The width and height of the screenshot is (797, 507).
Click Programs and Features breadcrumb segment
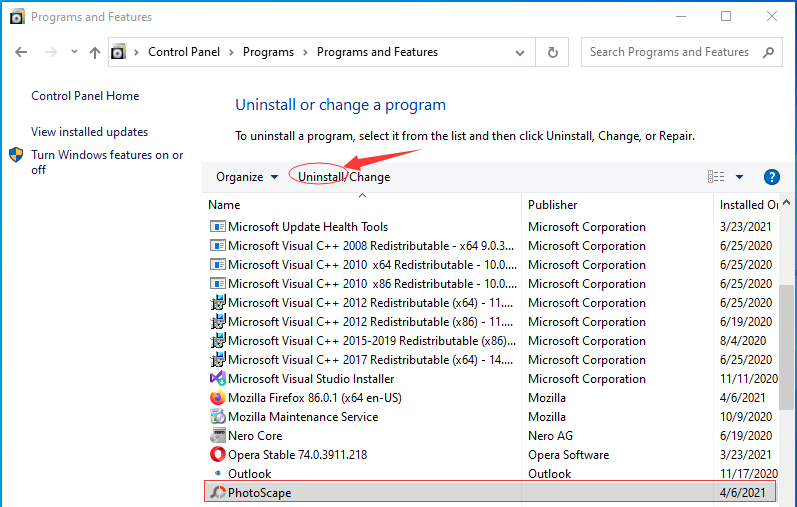pos(377,52)
